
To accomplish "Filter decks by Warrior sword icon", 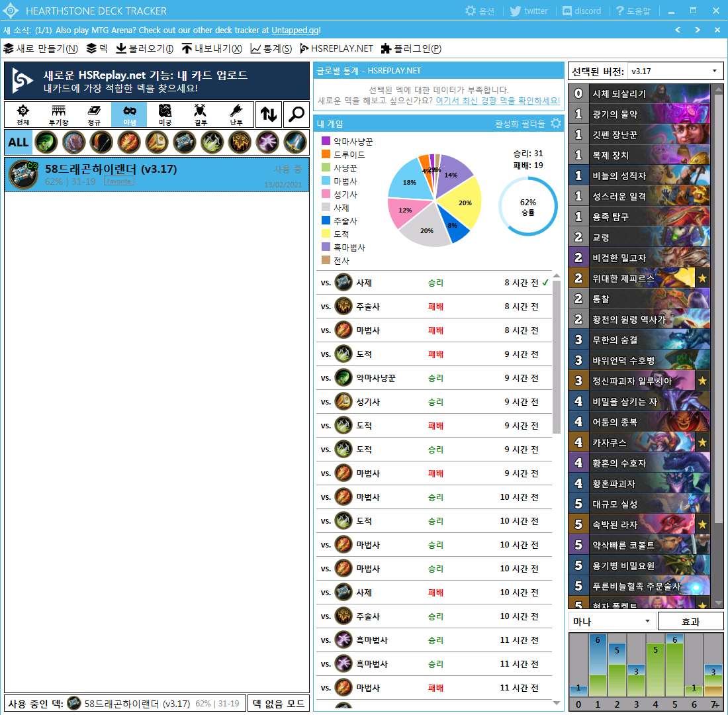I will tap(295, 142).
